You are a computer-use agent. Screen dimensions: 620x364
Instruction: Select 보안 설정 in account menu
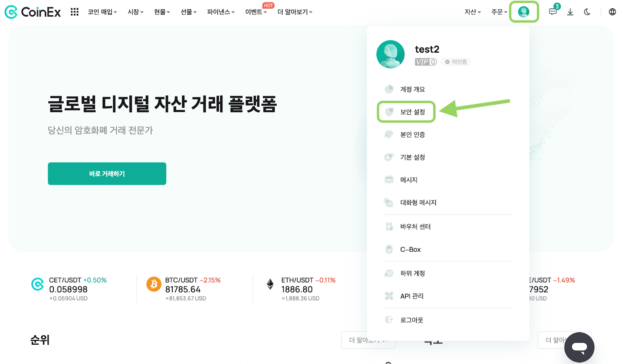pyautogui.click(x=406, y=112)
